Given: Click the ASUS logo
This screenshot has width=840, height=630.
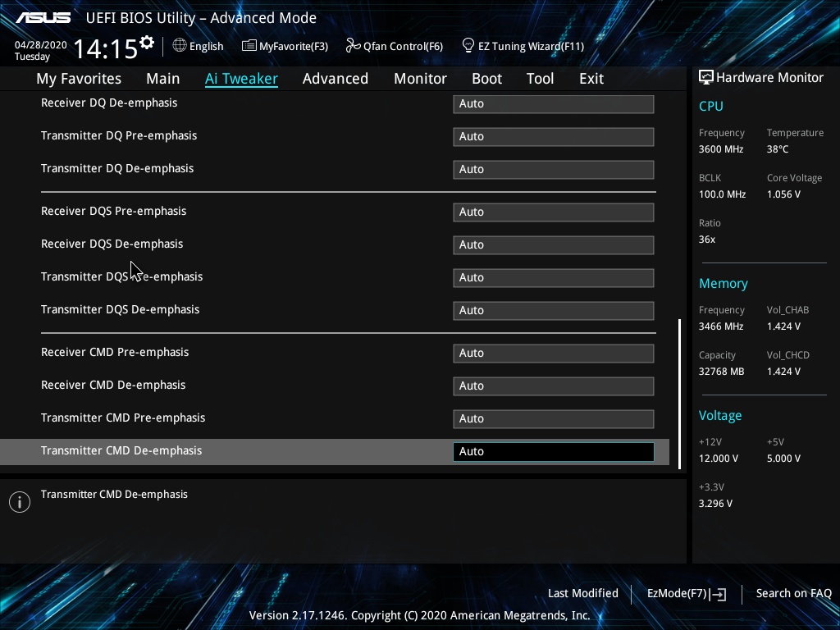Looking at the screenshot, I should pos(43,18).
